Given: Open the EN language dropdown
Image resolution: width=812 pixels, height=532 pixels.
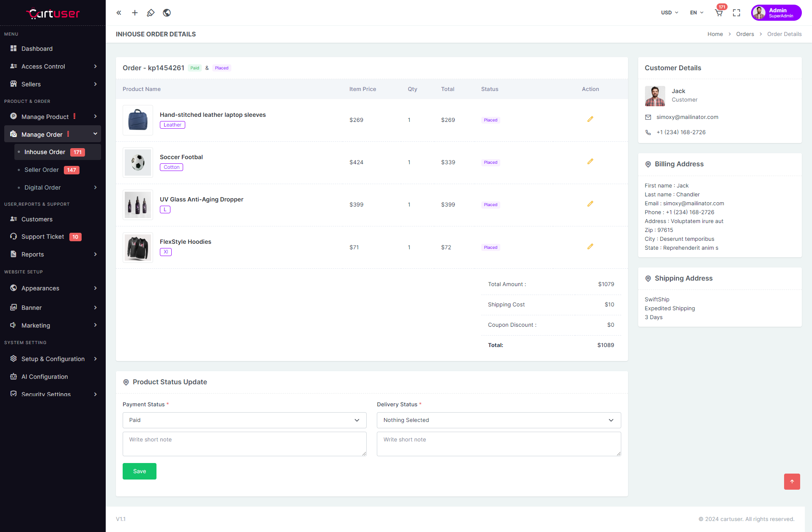Looking at the screenshot, I should (x=697, y=13).
